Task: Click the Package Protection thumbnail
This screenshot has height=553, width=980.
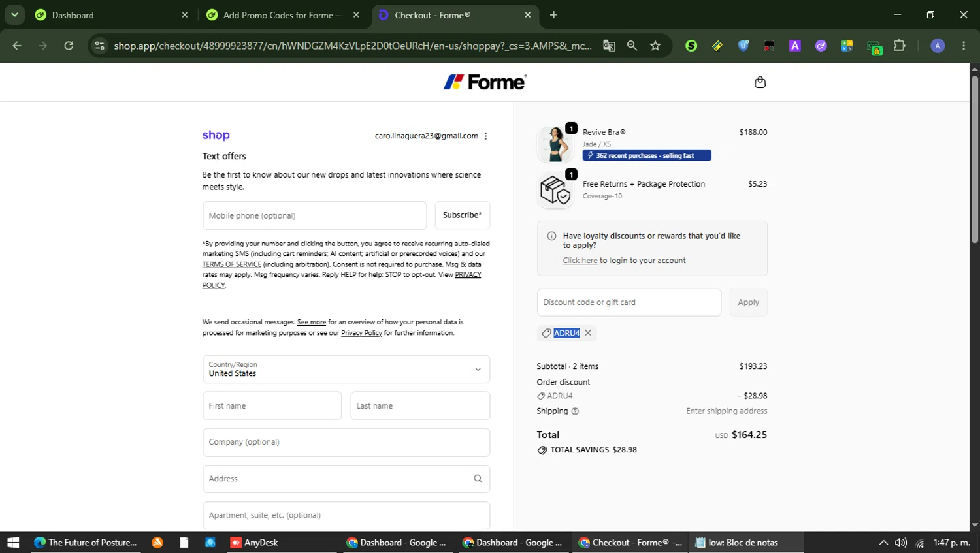Action: (555, 190)
